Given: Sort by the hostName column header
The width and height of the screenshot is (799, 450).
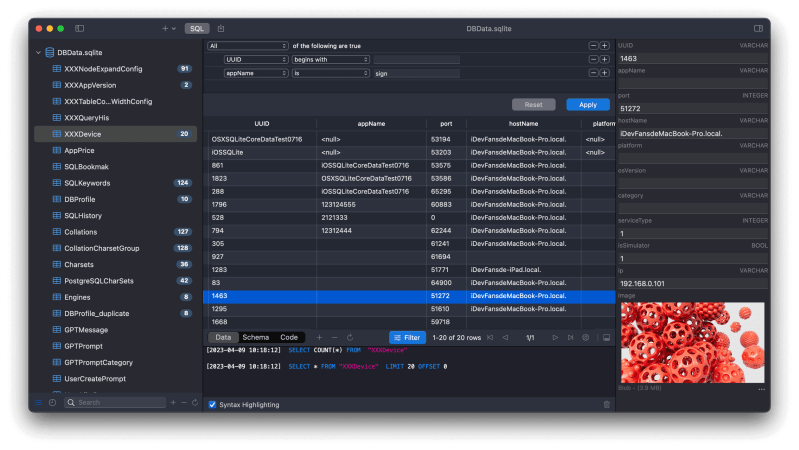Looking at the screenshot, I should click(523, 124).
